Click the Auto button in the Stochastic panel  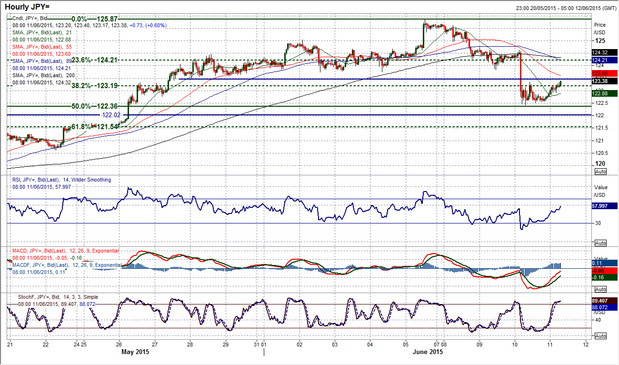(x=600, y=336)
